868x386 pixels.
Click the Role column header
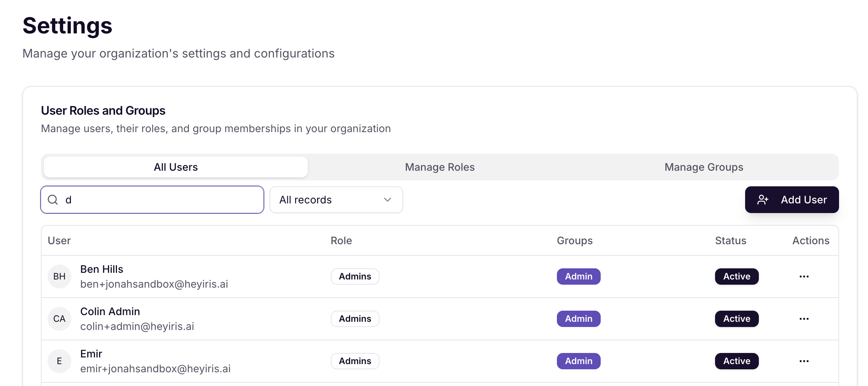341,241
